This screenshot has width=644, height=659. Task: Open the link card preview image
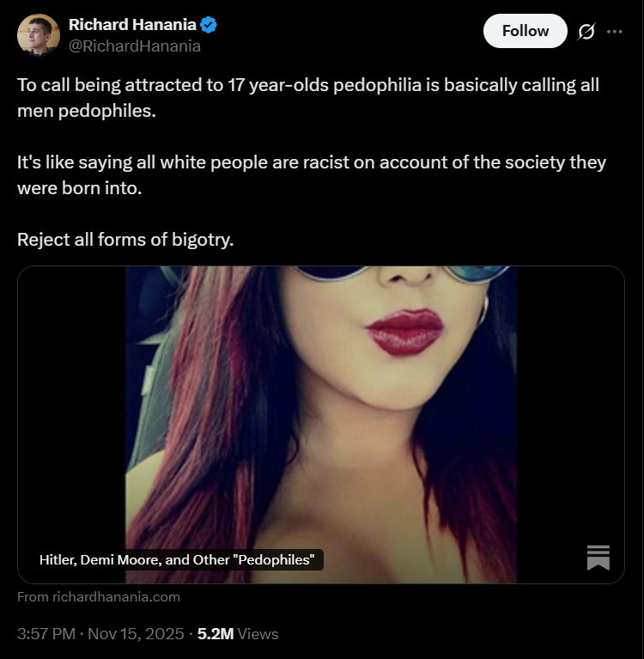(x=321, y=424)
